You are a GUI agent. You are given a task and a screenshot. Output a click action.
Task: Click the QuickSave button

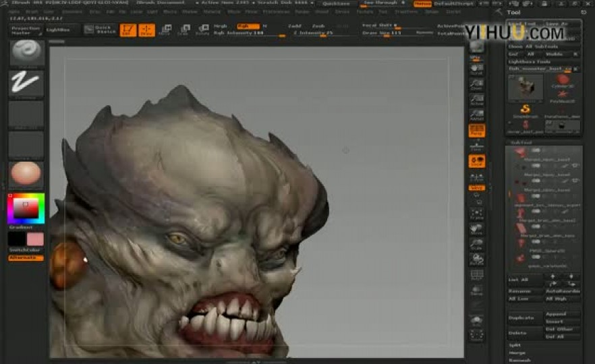[336, 3]
